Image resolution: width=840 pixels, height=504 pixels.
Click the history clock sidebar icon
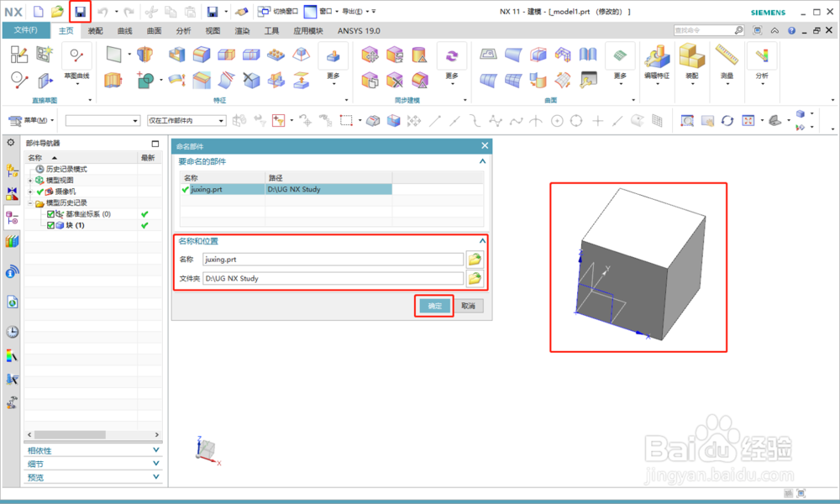point(12,332)
